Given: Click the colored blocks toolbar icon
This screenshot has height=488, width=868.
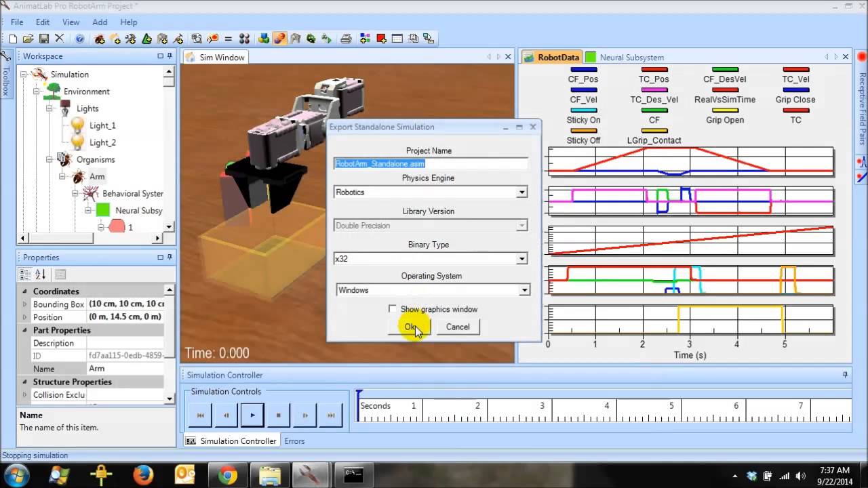Looking at the screenshot, I should [x=263, y=39].
